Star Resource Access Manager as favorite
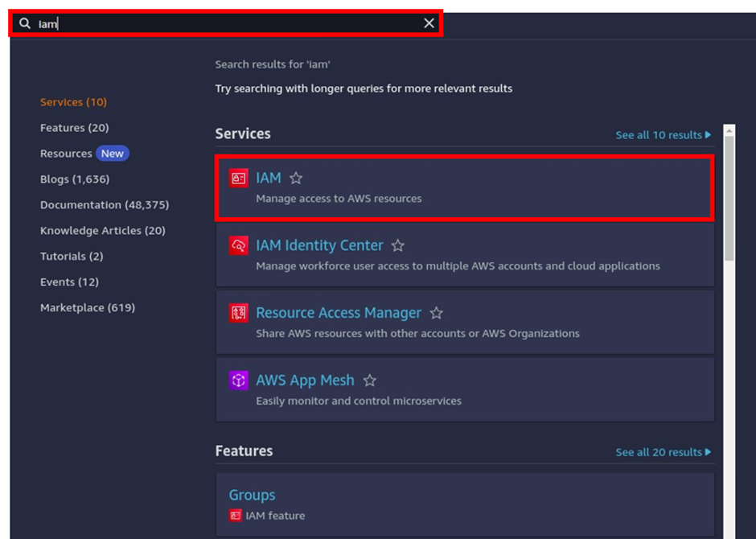This screenshot has width=756, height=539. click(x=437, y=313)
